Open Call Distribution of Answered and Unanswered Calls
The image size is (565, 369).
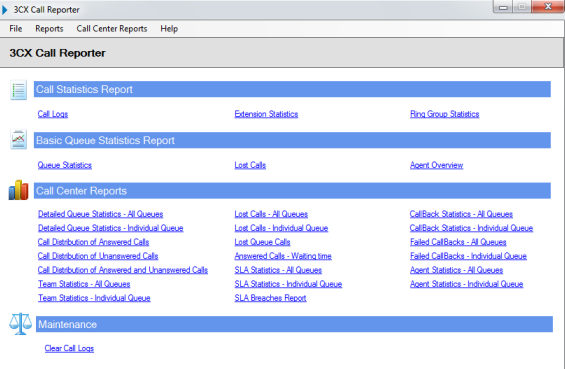[123, 270]
